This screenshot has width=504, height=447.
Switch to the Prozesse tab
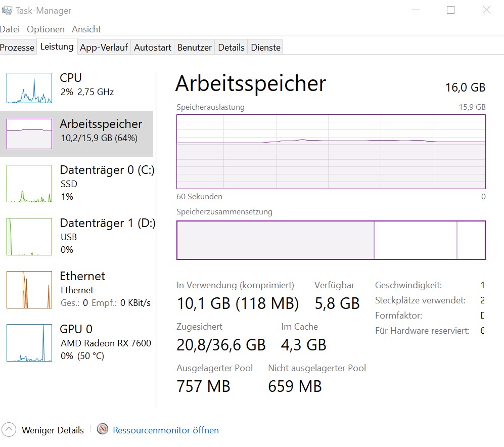coord(17,48)
